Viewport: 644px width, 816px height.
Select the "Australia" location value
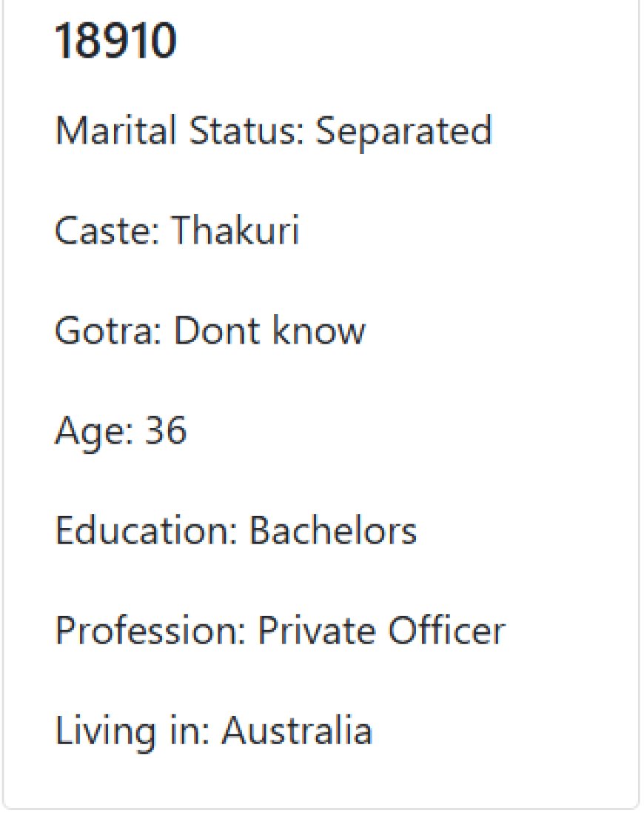pyautogui.click(x=297, y=729)
